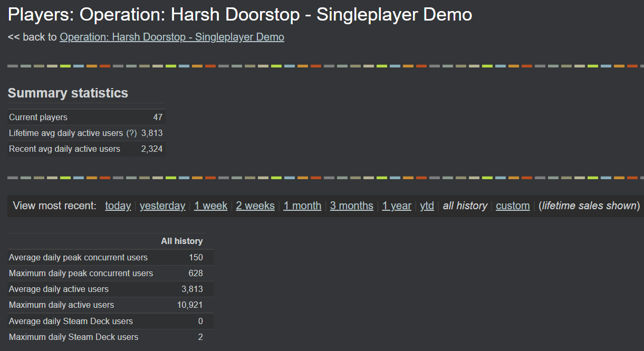View the most recent '1 month'
The width and height of the screenshot is (644, 351).
coord(302,206)
